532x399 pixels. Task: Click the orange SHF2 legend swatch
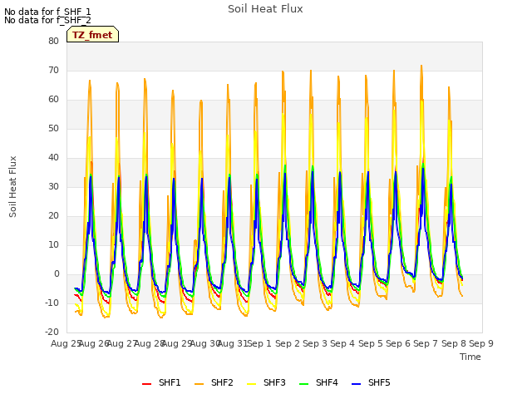click(x=199, y=384)
